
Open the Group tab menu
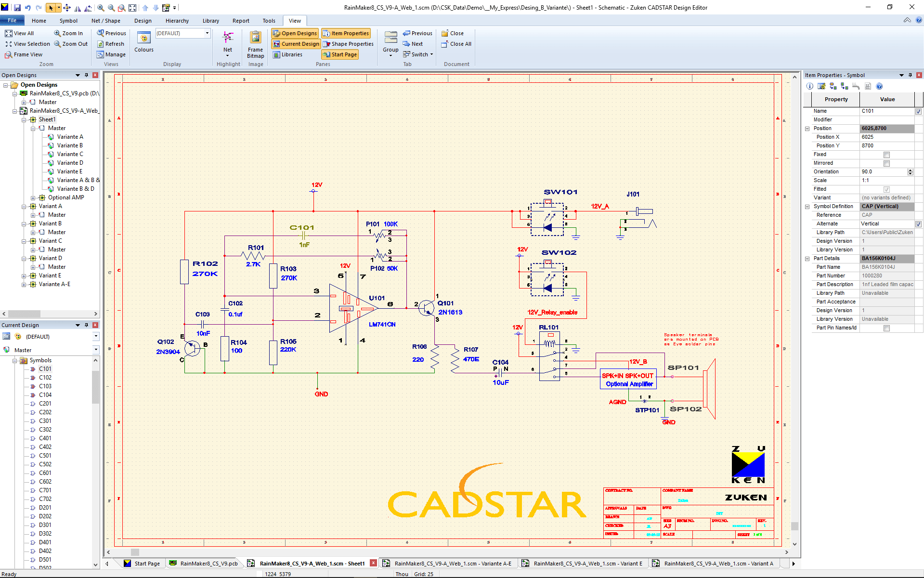pyautogui.click(x=390, y=44)
